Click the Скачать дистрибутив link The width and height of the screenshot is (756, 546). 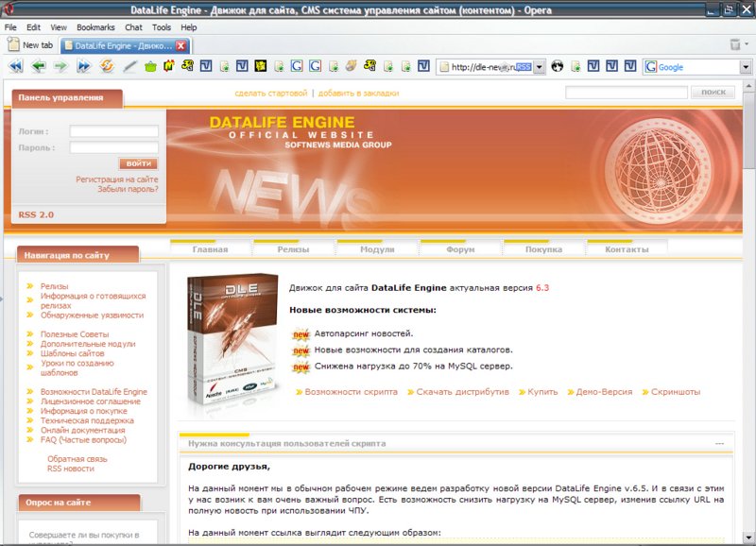point(462,392)
